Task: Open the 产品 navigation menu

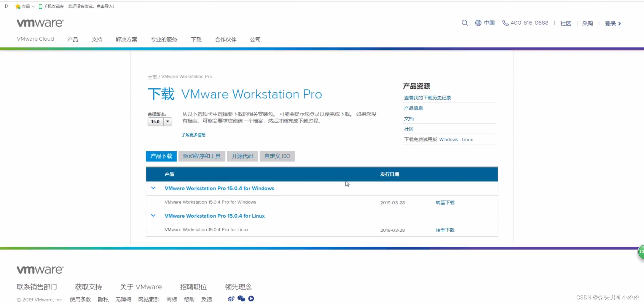Action: (73, 39)
